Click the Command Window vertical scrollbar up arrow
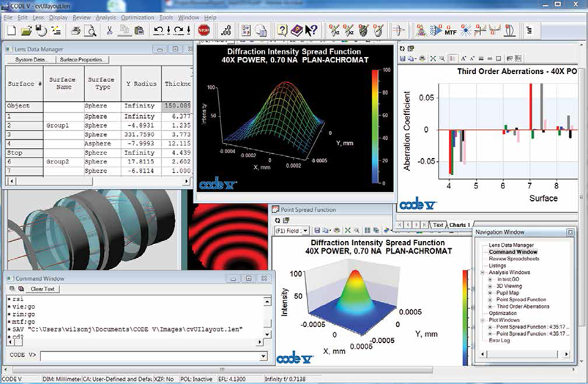588x384 pixels. 267,301
